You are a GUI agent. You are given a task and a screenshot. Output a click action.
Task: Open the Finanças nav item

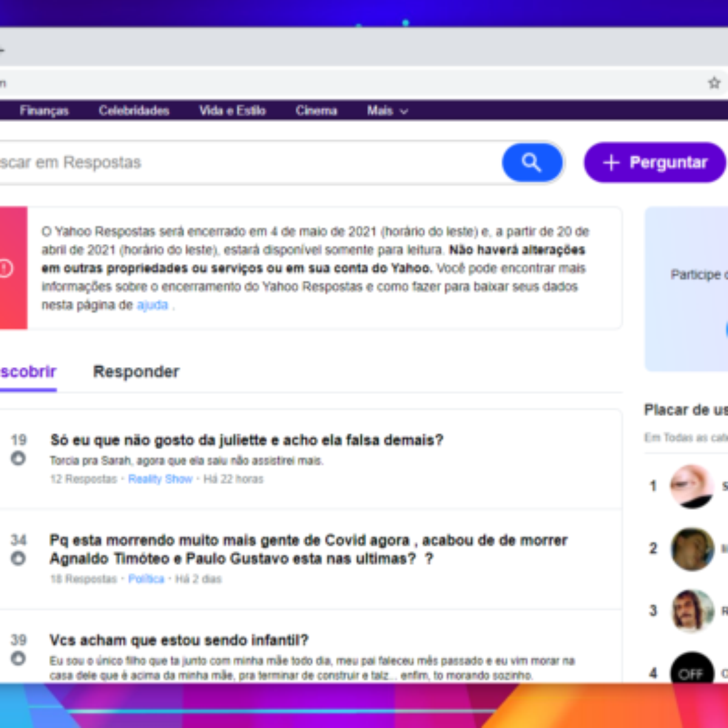[44, 110]
